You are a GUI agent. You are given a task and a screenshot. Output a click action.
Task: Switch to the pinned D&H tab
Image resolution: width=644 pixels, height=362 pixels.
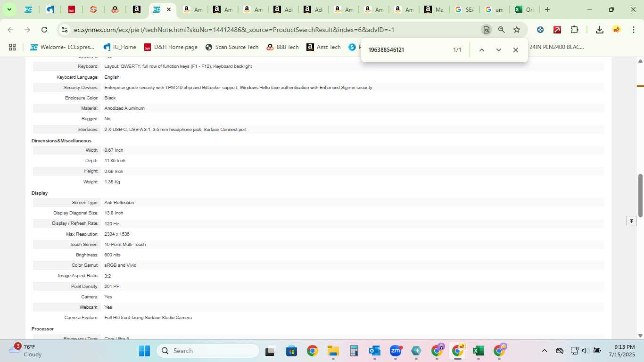(x=72, y=9)
